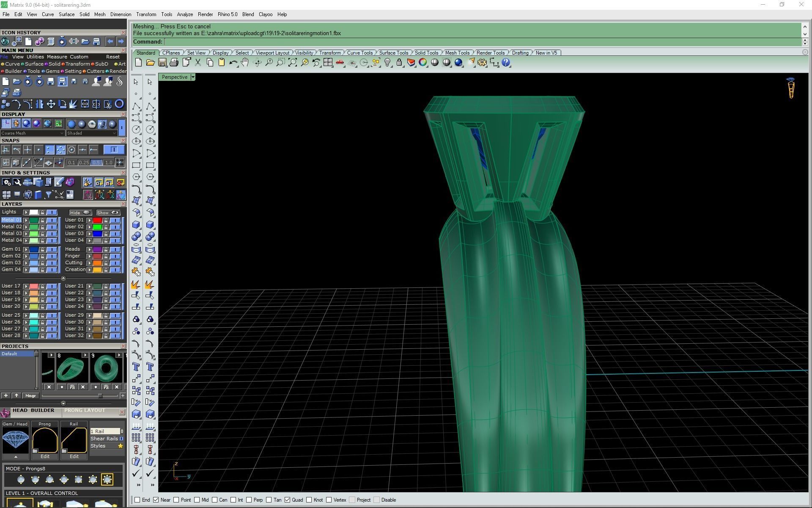The height and width of the screenshot is (508, 812).
Task: Enable the Knot osnap checkbox
Action: (x=309, y=500)
